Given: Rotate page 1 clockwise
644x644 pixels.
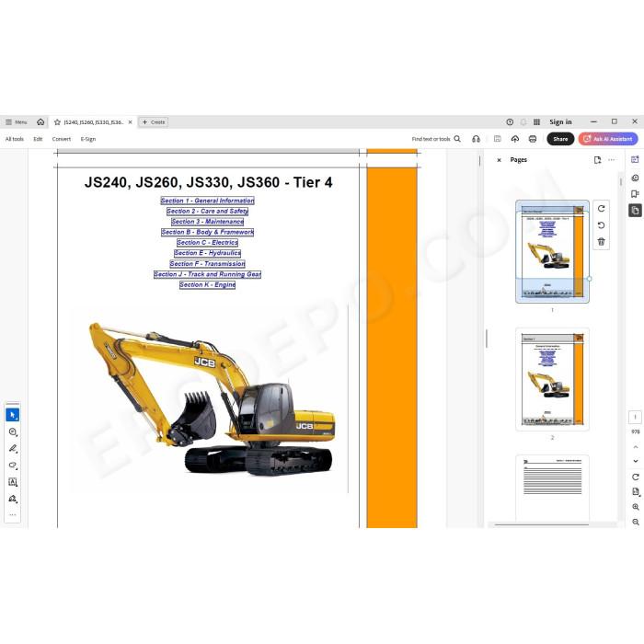Looking at the screenshot, I should 602,209.
